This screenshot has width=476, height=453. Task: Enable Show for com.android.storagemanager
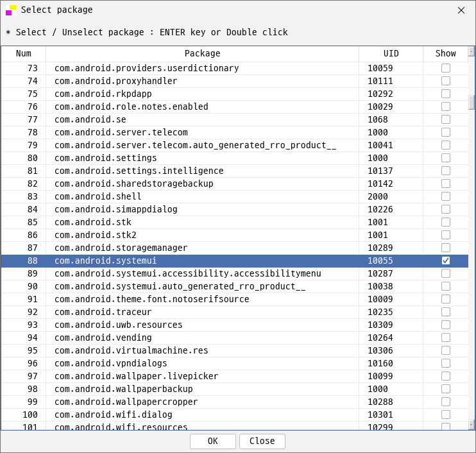coord(446,248)
